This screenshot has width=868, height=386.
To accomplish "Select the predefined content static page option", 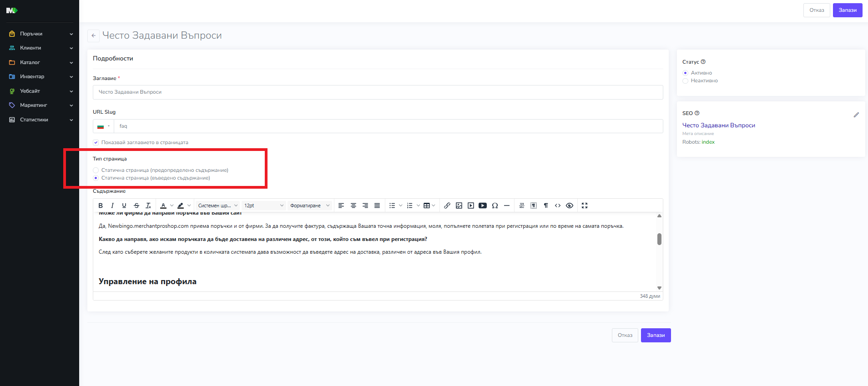I will (96, 170).
